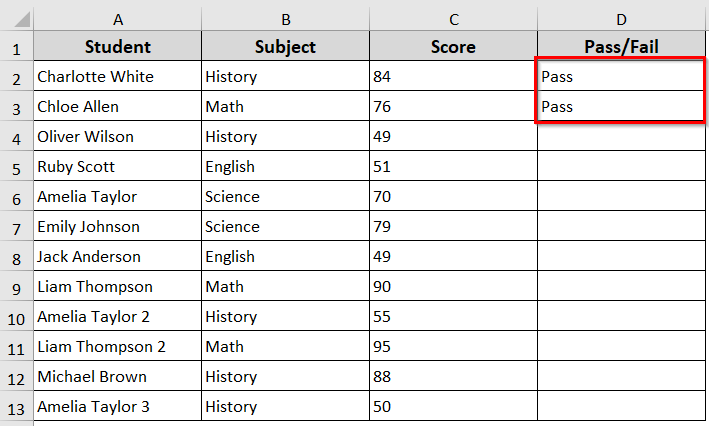
Task: Select the cell containing score 84
Action: click(x=453, y=77)
